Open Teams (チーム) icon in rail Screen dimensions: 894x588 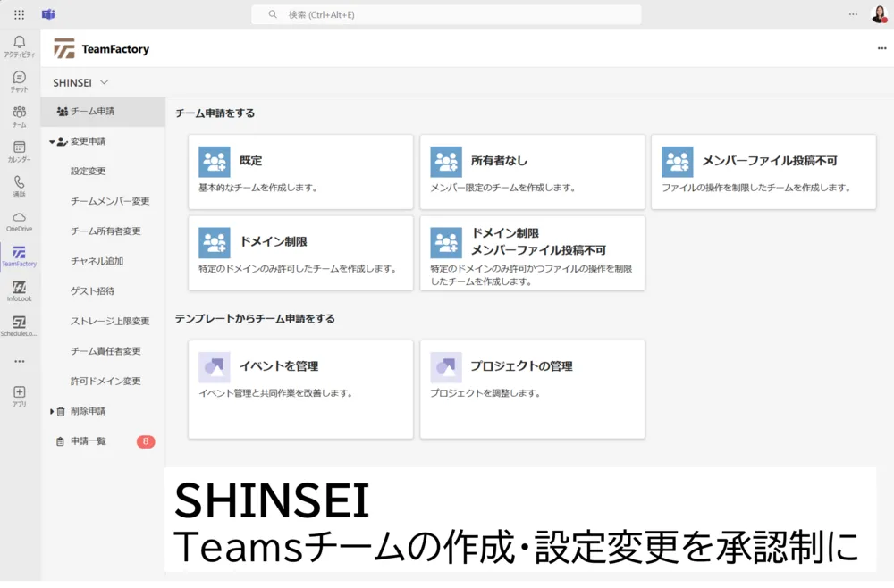(x=20, y=116)
